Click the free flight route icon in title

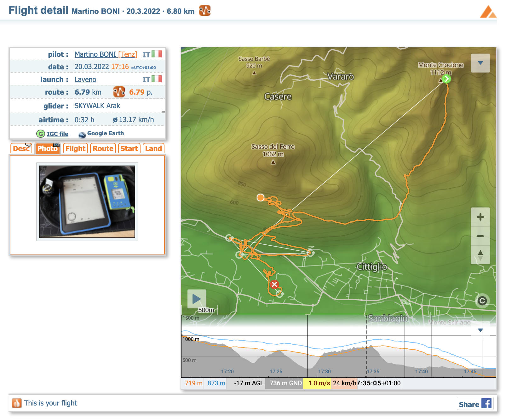pos(205,11)
